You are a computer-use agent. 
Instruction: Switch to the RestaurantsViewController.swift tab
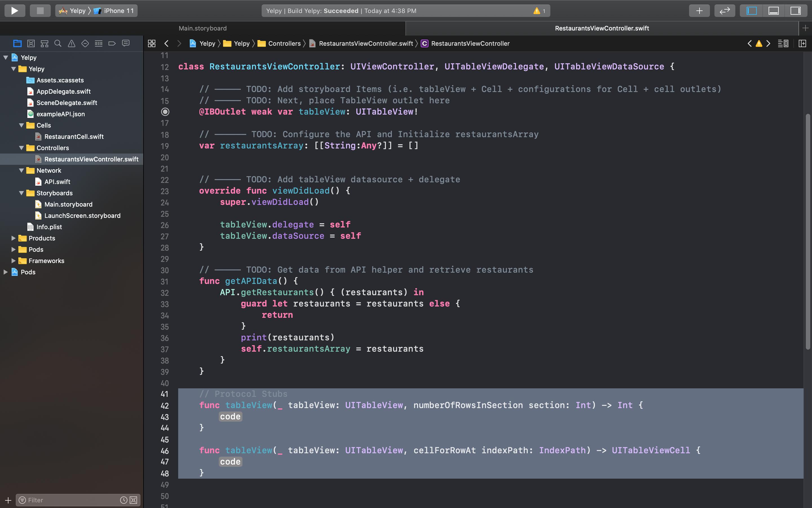(x=602, y=28)
